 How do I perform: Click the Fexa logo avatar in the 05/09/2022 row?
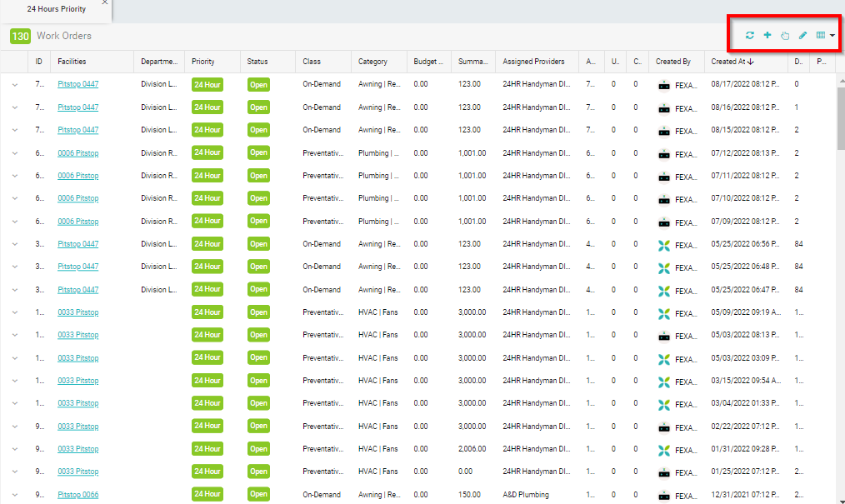(664, 313)
